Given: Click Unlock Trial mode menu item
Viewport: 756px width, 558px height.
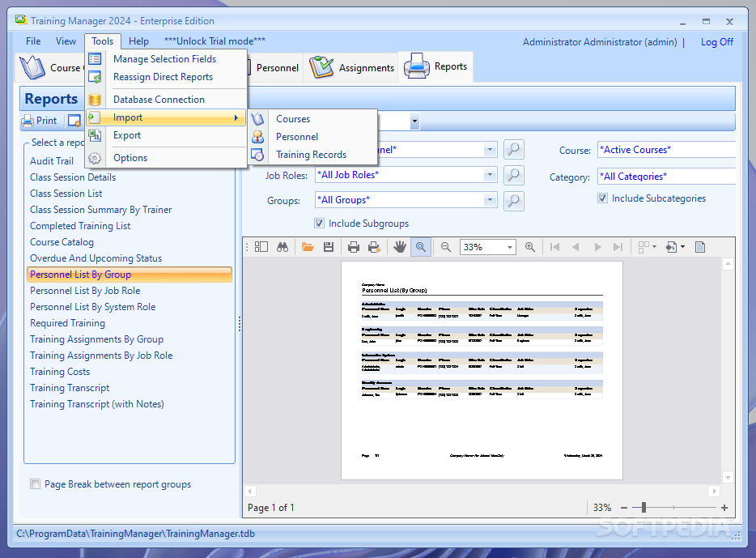Looking at the screenshot, I should pyautogui.click(x=214, y=41).
